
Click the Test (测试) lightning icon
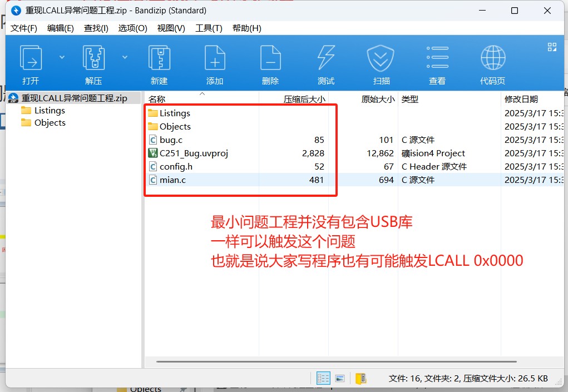[326, 58]
